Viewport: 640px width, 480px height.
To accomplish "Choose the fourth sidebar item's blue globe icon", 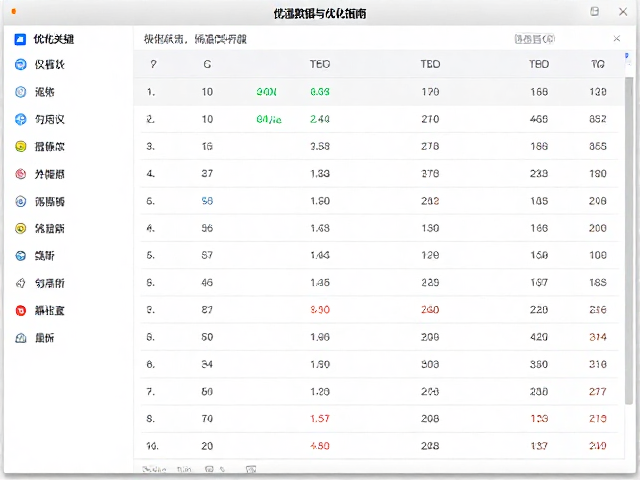I will (x=20, y=119).
